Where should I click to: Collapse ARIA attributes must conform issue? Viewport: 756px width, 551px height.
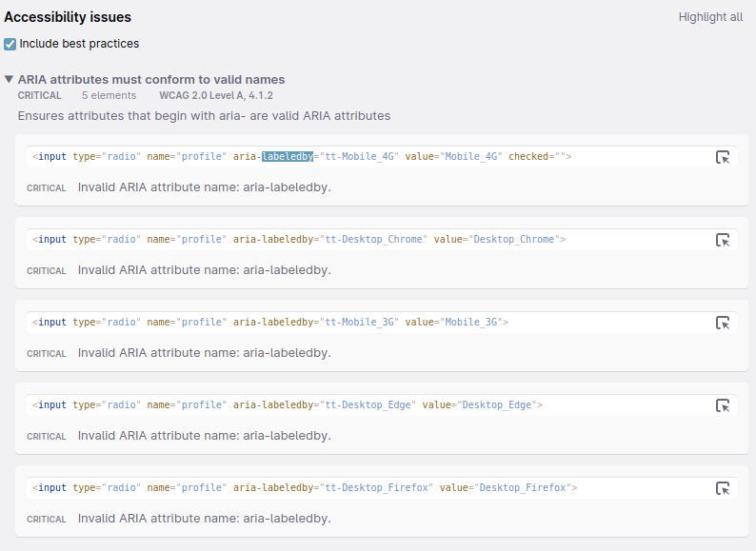click(9, 79)
